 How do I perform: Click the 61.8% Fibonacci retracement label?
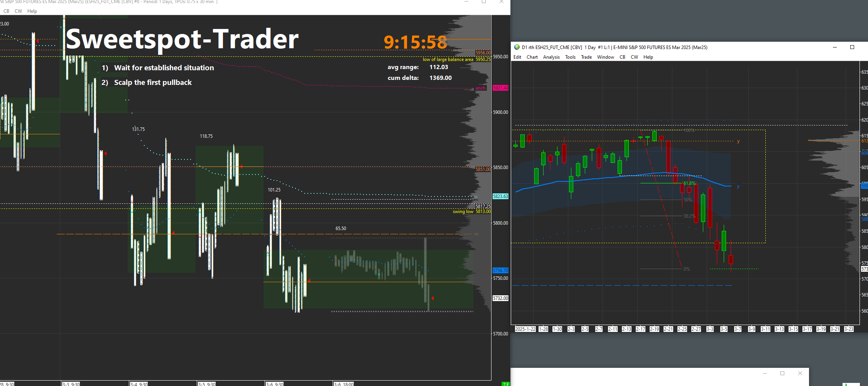689,183
